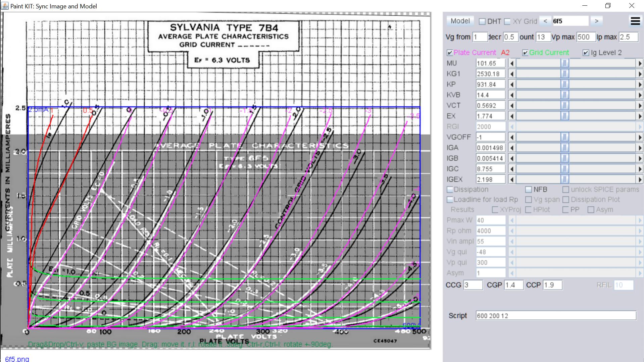Click the decr field 0.5
This screenshot has width=644, height=362.
pos(510,37)
